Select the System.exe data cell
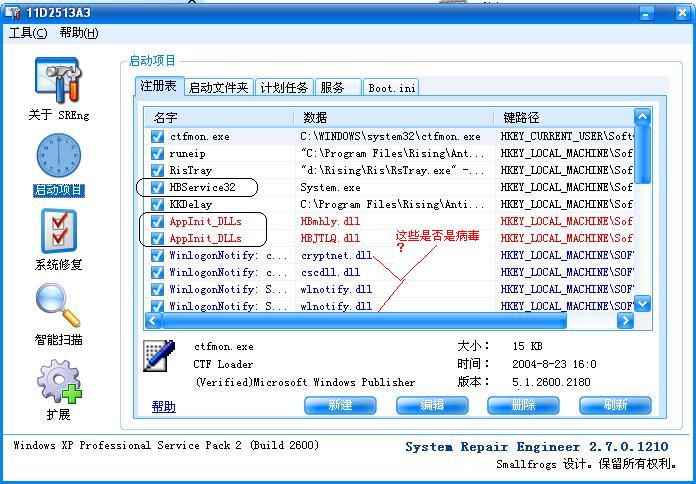This screenshot has height=484, width=696. [x=330, y=187]
